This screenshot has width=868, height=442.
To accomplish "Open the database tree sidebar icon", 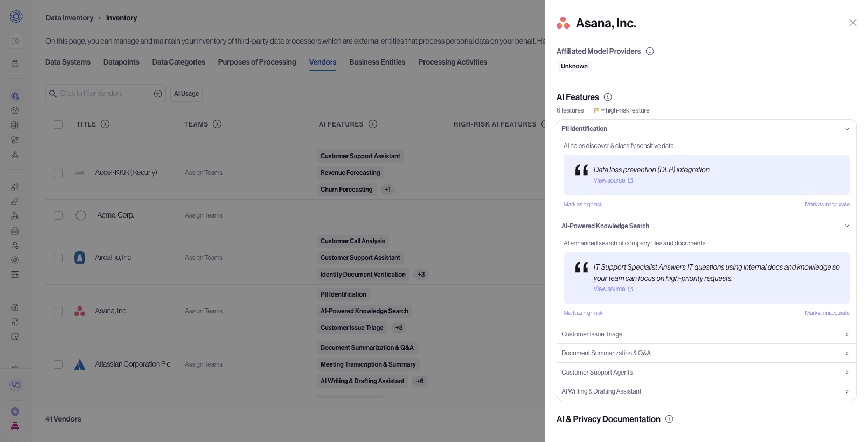I will pos(15,125).
